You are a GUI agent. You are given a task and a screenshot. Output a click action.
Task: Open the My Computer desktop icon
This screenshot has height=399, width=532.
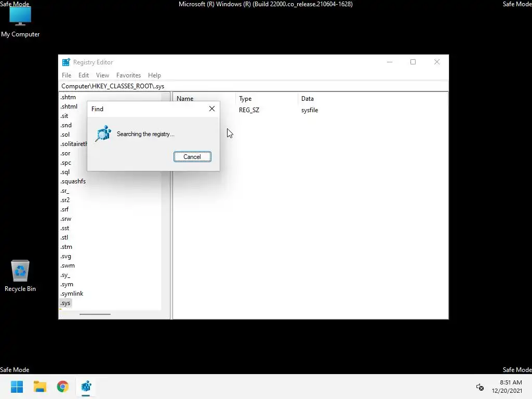[x=20, y=22]
